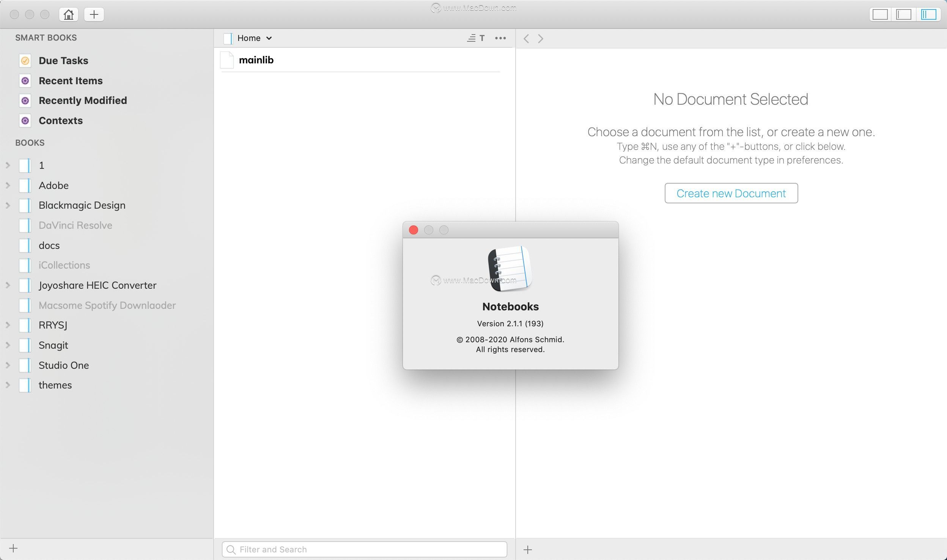Image resolution: width=947 pixels, height=560 pixels.
Task: Go to Home with the house icon
Action: pos(69,14)
